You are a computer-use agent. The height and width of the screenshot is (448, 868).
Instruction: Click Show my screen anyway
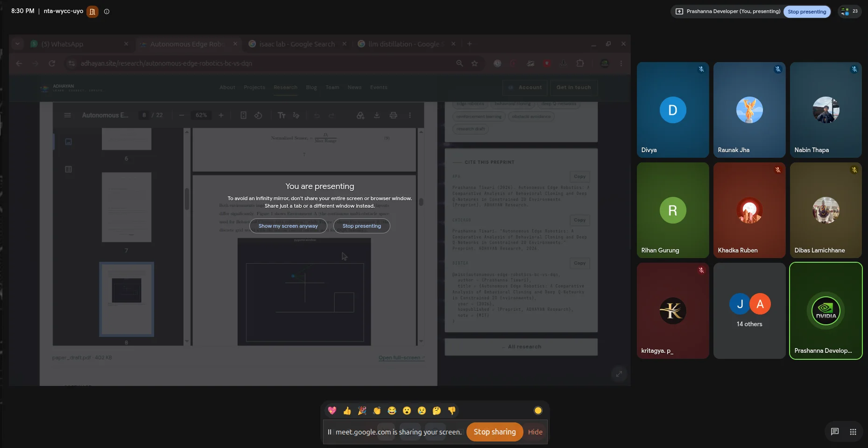[288, 226]
